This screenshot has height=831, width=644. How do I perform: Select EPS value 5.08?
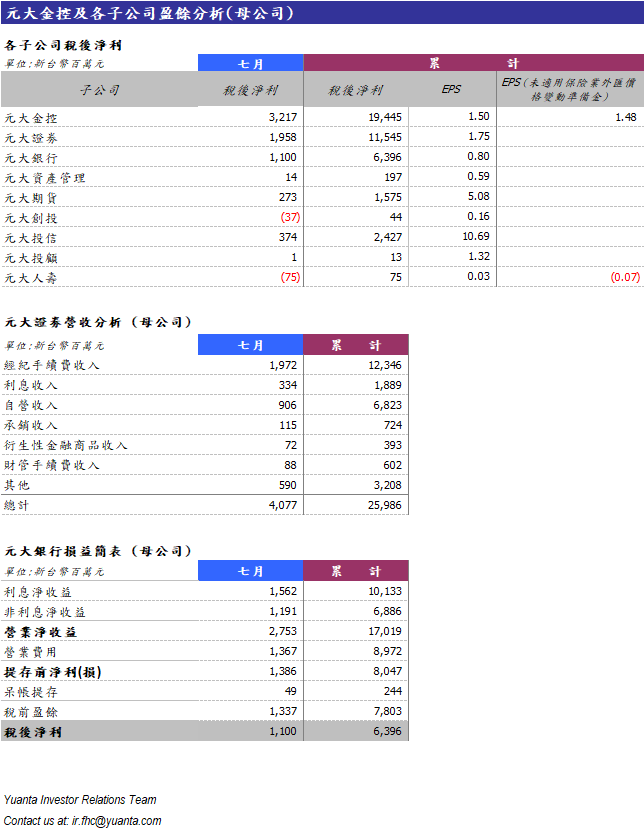(x=478, y=196)
